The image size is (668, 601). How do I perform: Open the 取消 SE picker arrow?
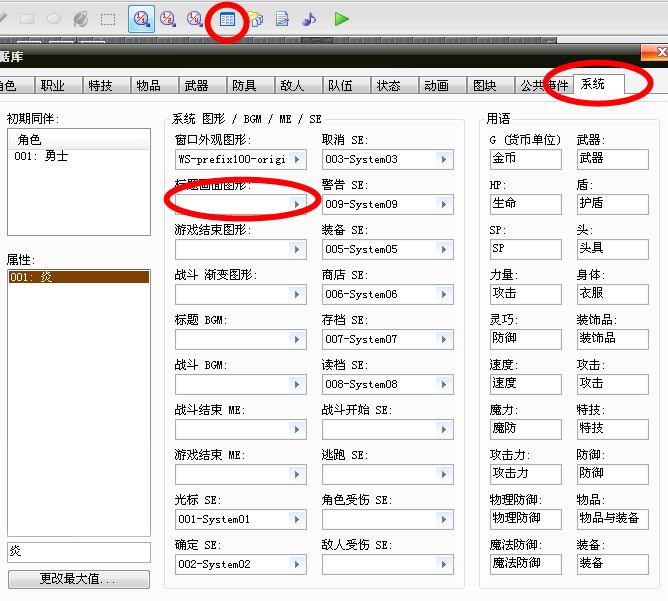pos(444,159)
